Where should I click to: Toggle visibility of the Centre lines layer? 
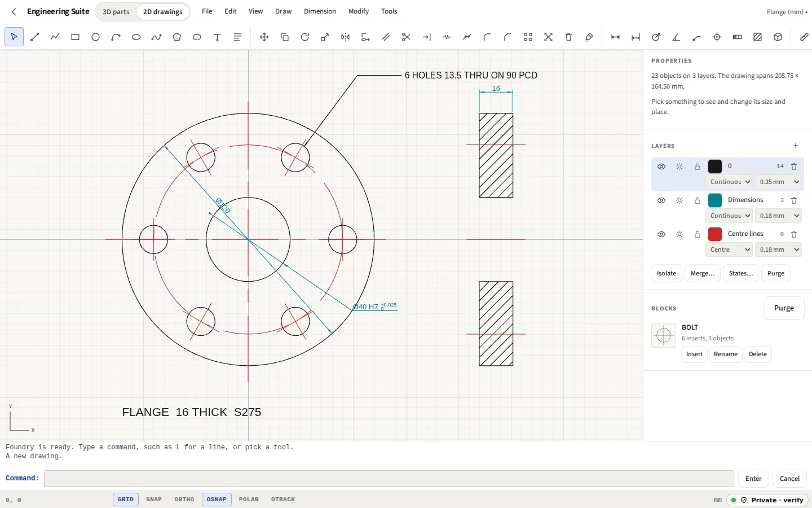point(661,234)
